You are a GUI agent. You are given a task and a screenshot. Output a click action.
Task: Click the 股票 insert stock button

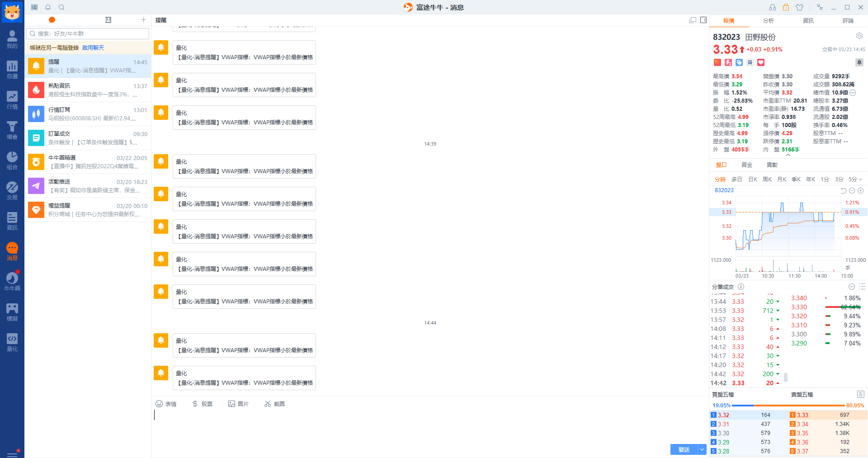click(x=202, y=404)
